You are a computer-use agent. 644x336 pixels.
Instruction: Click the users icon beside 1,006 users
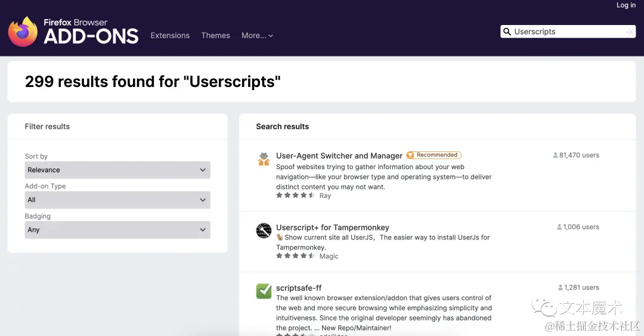coord(559,227)
